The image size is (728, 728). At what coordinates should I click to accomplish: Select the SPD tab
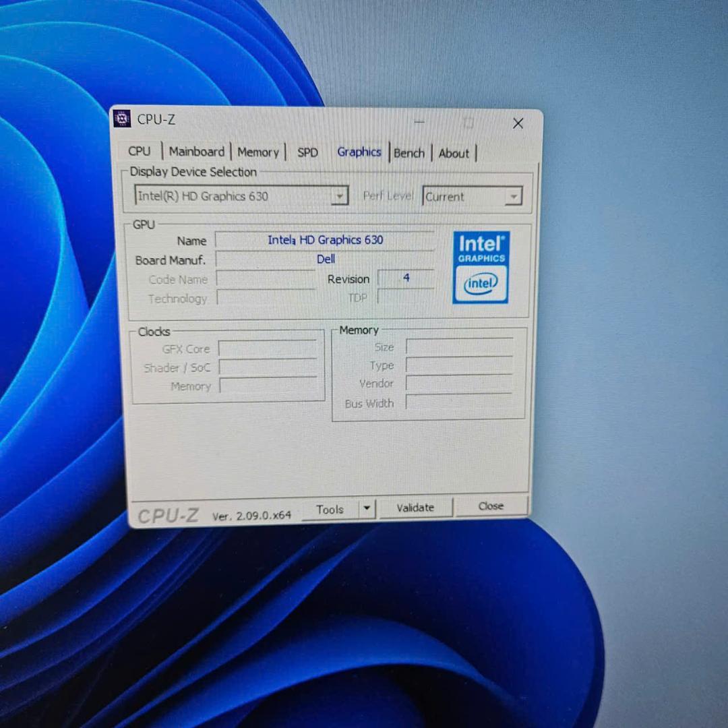pyautogui.click(x=307, y=153)
